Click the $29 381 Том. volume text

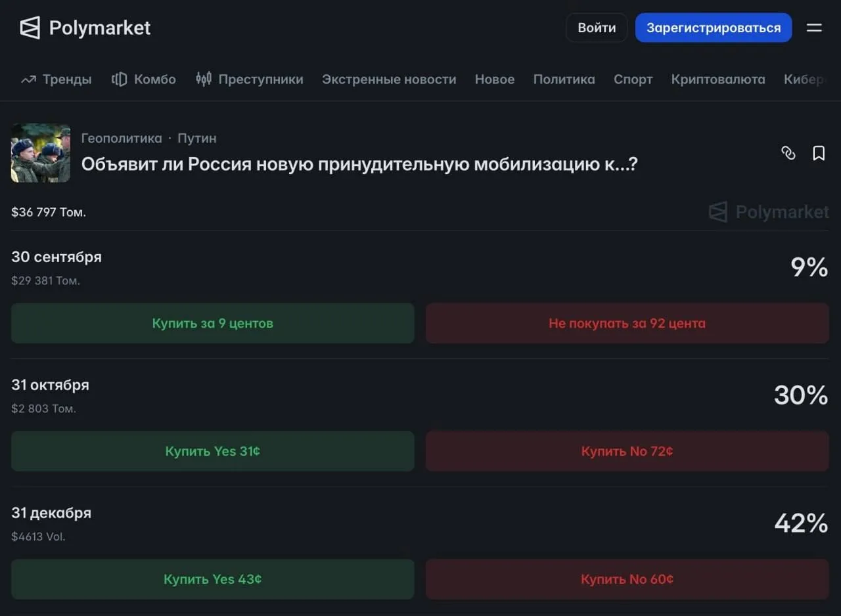(x=45, y=281)
